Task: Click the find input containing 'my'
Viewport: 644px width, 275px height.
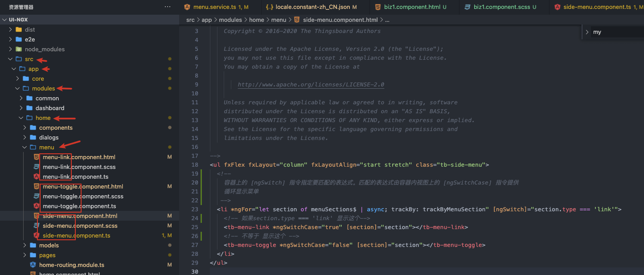Action: 618,32
